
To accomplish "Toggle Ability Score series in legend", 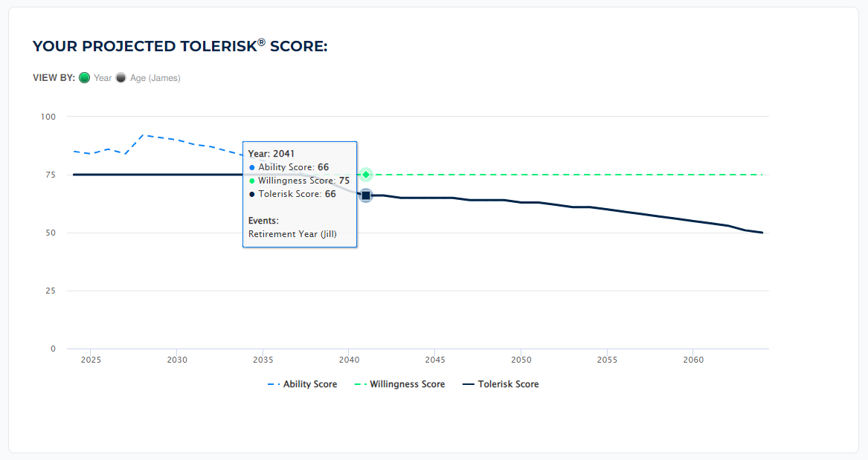I will coord(302,384).
